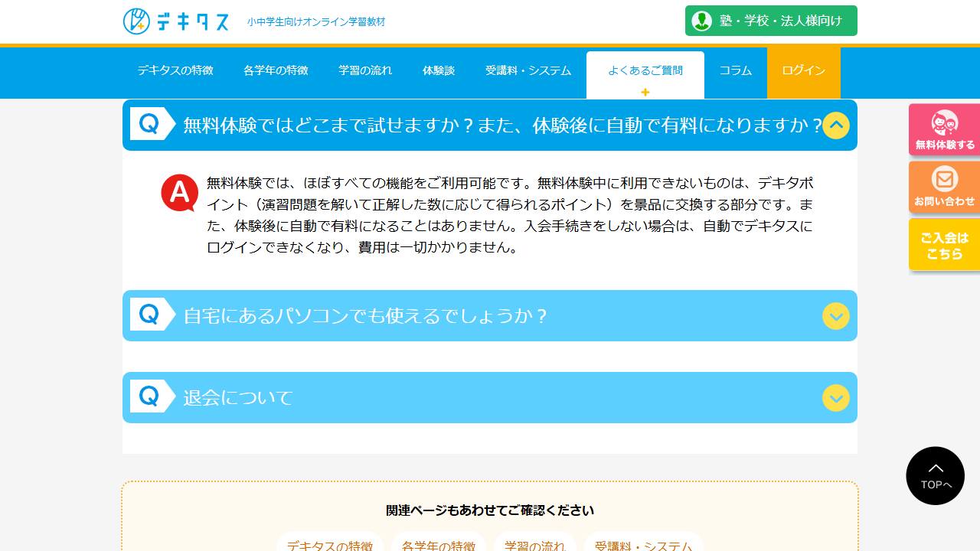Click 自宅にあるパソコンでも使えるでしょうか question text

click(366, 316)
